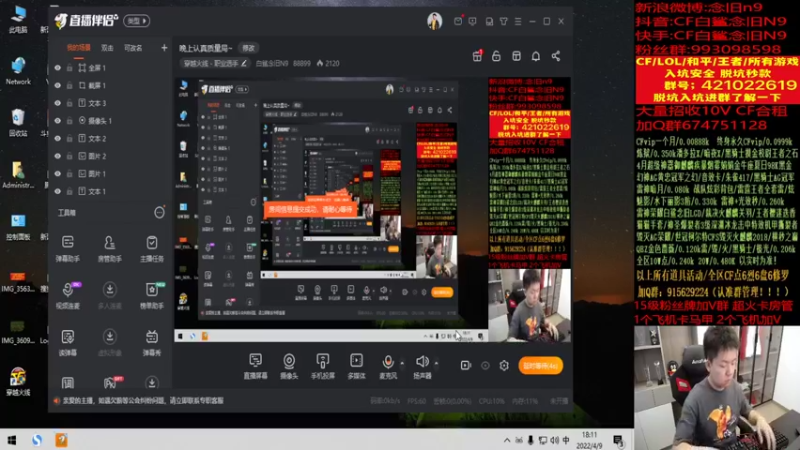
Task: Open toolbox more-options circle icon
Action: click(159, 213)
